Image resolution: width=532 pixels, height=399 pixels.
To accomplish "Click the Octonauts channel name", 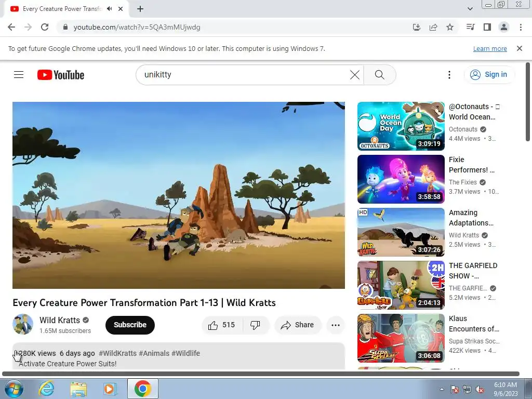I will point(463,129).
